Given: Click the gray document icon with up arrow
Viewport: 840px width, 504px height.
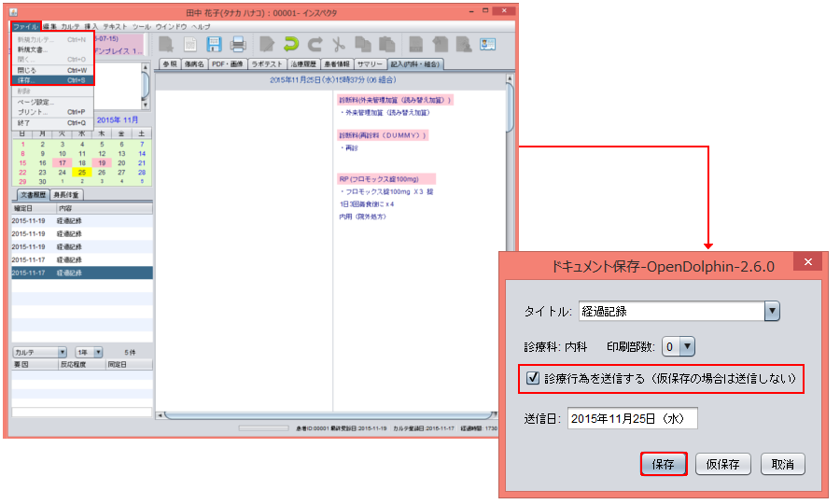Looking at the screenshot, I should coord(440,45).
